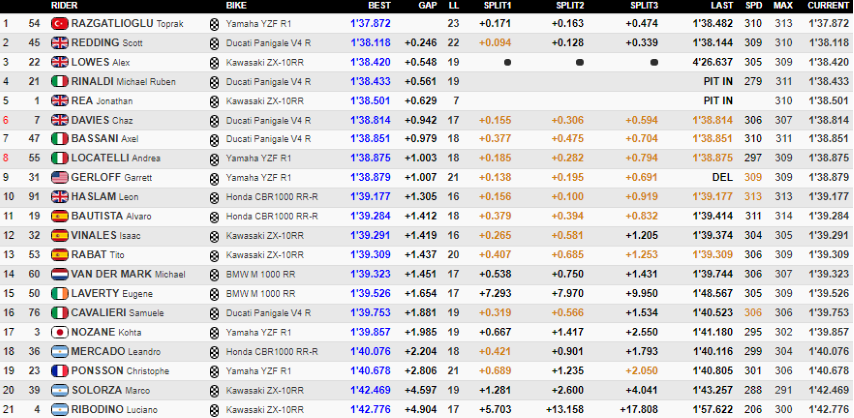Select rider name BASSANI Axel
This screenshot has height=418, width=854.
click(x=105, y=139)
